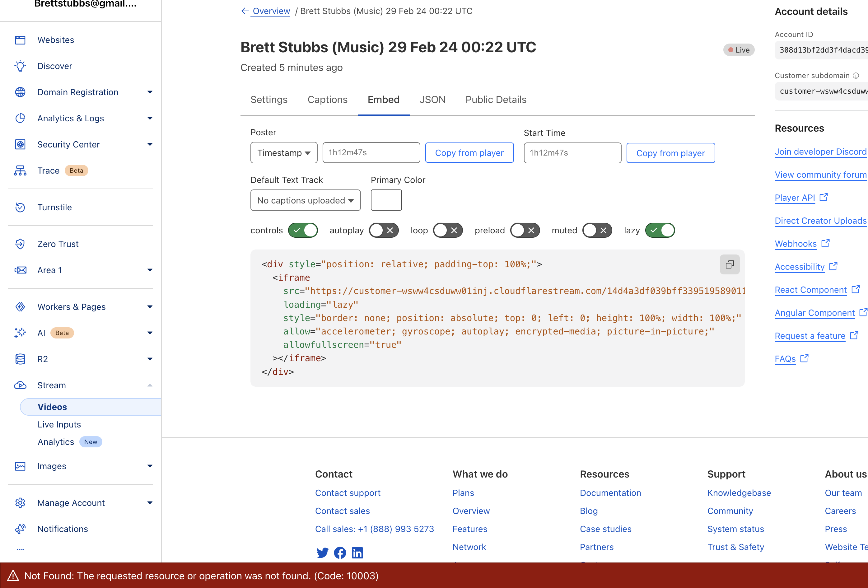Click the Customer subdomain info icon
The width and height of the screenshot is (868, 588).
tap(856, 76)
